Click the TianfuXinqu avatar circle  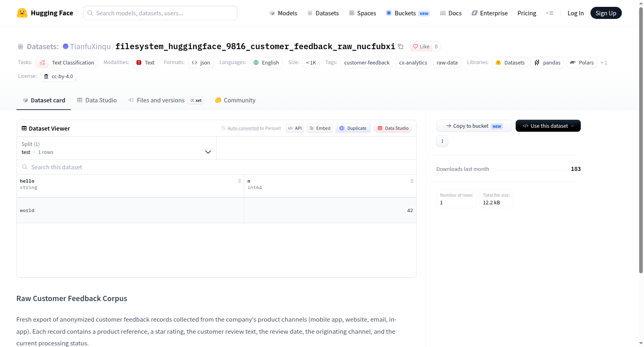[66, 46]
